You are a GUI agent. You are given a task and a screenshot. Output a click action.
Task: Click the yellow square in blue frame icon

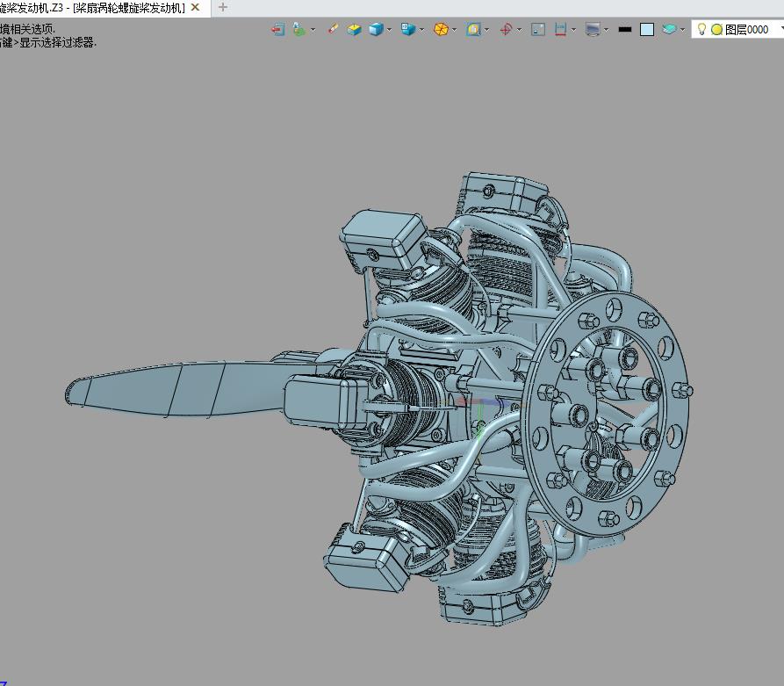pyautogui.click(x=473, y=30)
